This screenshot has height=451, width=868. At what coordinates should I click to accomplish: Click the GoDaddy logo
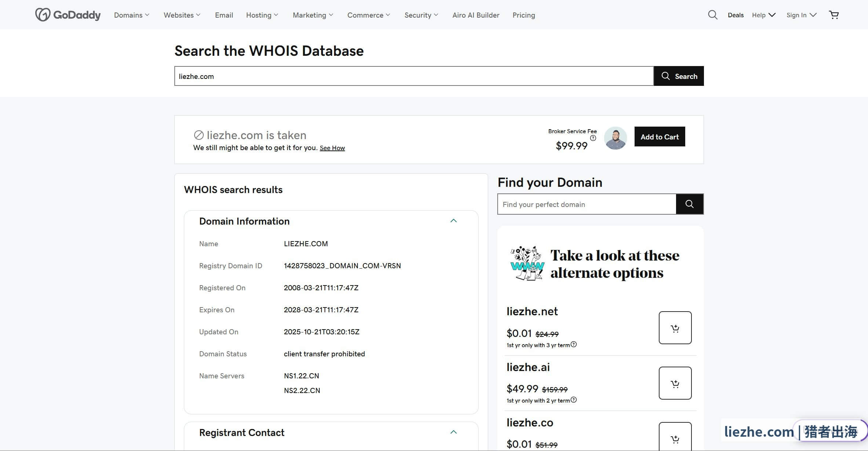tap(68, 15)
